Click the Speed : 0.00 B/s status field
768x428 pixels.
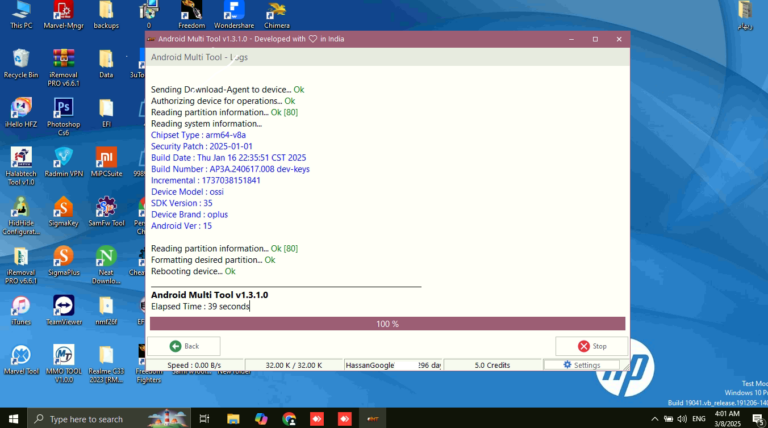coord(194,365)
